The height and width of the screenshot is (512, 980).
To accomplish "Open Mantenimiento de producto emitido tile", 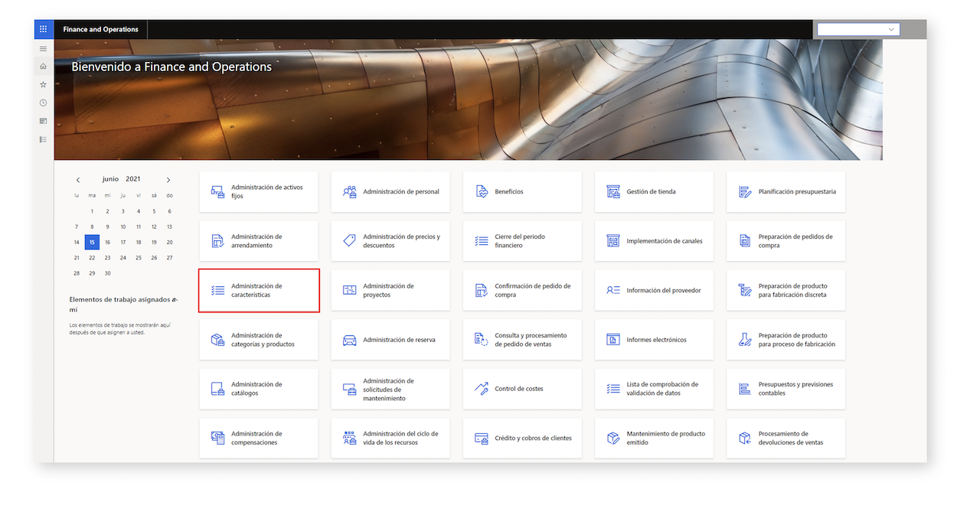I will coord(654,438).
